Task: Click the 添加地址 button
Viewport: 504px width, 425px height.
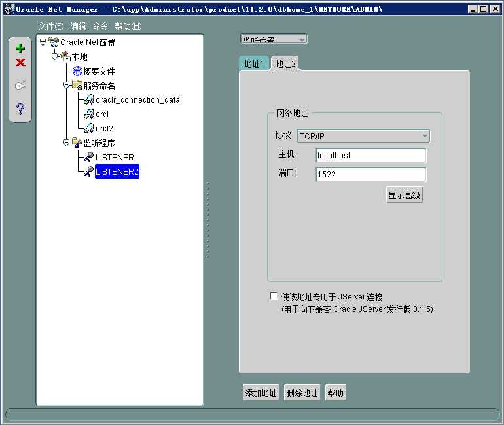Action: [261, 392]
